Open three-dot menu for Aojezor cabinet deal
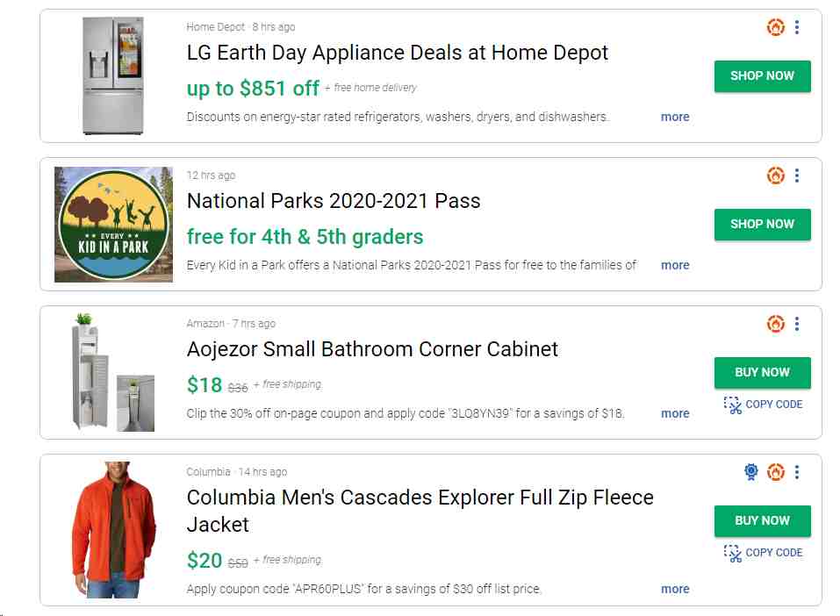The image size is (840, 616). [x=797, y=324]
